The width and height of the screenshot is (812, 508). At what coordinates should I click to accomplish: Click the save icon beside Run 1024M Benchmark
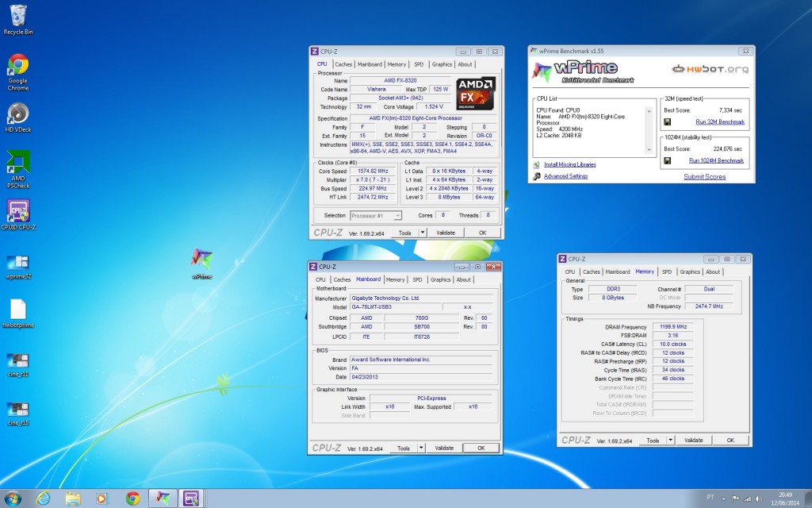[x=668, y=161]
